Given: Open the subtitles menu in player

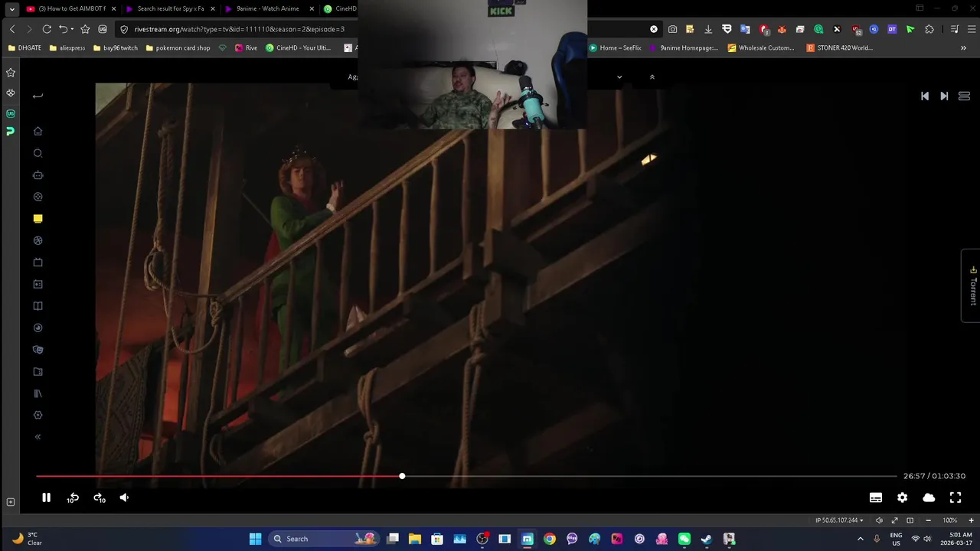Looking at the screenshot, I should [876, 497].
